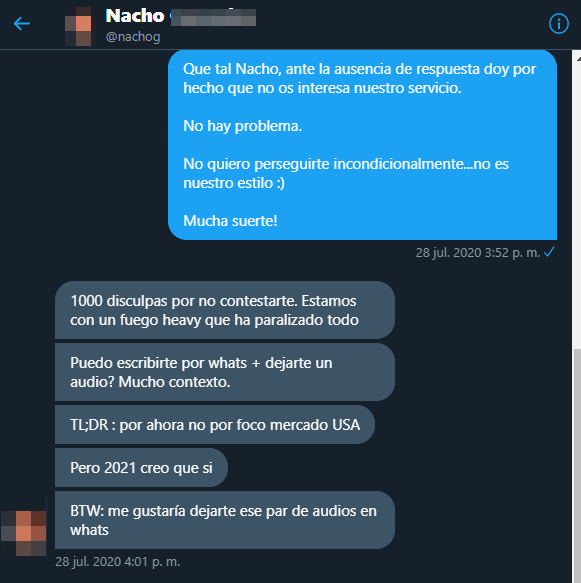Click the 'Pero 2021 creo que si' bubble
The image size is (581, 583).
pyautogui.click(x=141, y=468)
